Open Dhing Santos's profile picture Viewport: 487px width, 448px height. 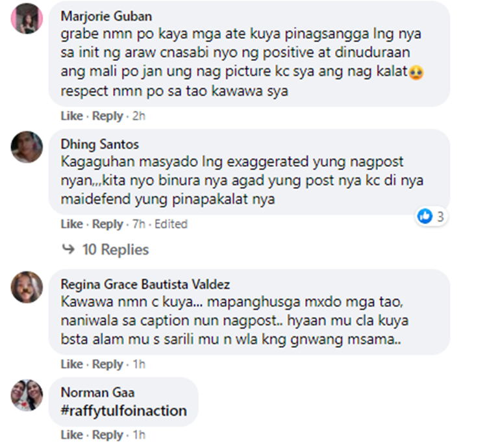(27, 147)
